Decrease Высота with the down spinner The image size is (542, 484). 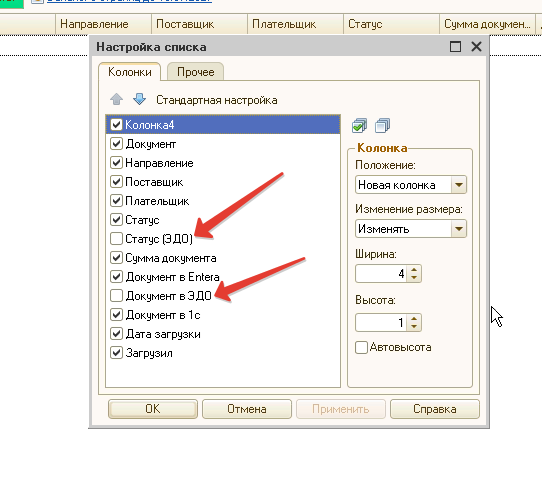click(x=414, y=326)
